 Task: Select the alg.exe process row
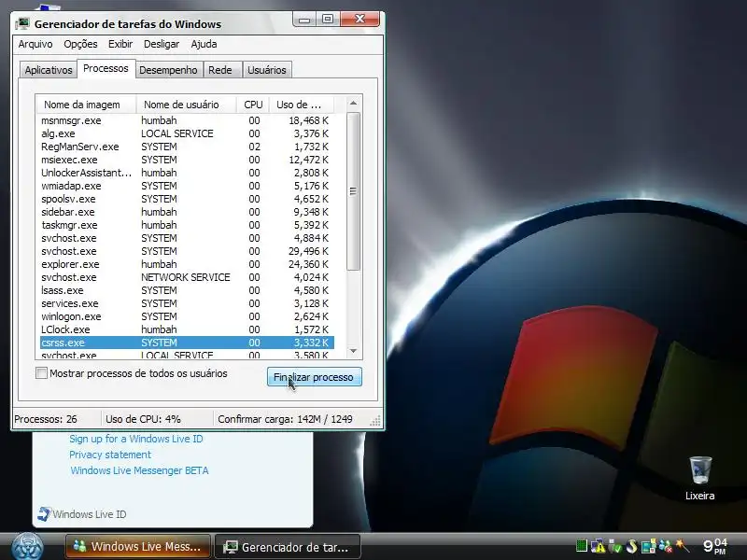click(x=187, y=133)
